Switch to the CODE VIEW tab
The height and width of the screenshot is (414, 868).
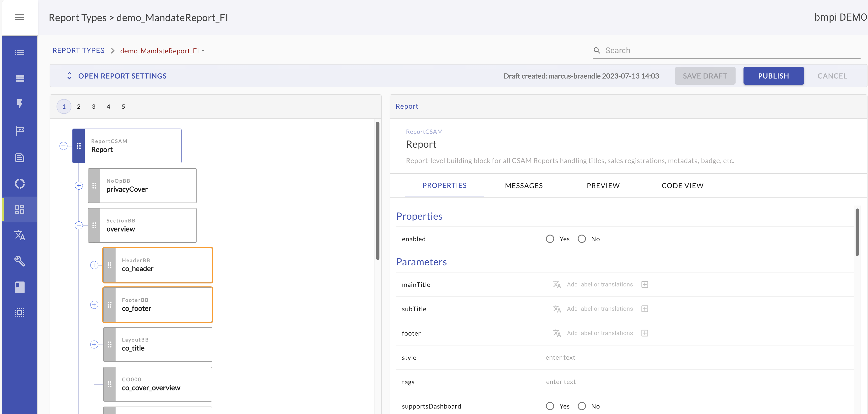pyautogui.click(x=682, y=186)
